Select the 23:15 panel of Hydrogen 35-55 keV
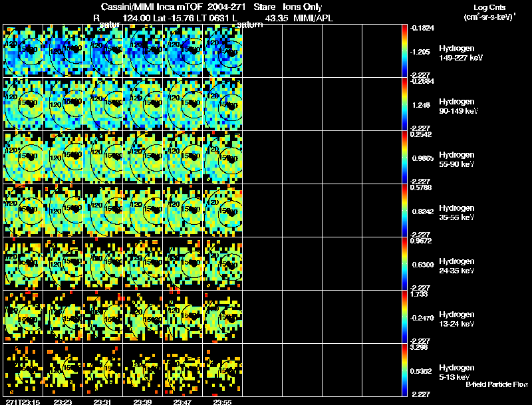Screen dimensions: 532x405 point(23,211)
